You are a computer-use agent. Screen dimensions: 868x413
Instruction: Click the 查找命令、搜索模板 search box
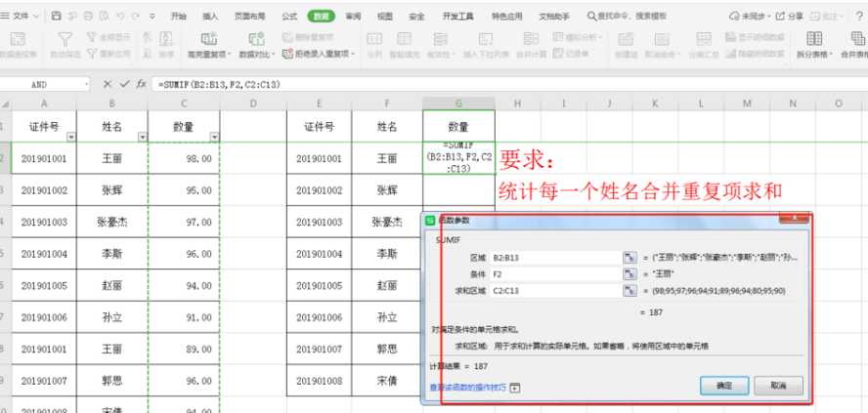pos(628,16)
